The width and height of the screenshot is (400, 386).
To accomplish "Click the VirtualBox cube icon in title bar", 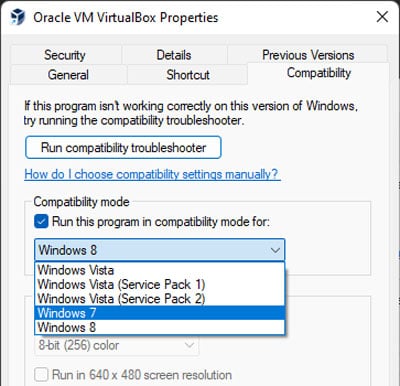I will coord(18,17).
